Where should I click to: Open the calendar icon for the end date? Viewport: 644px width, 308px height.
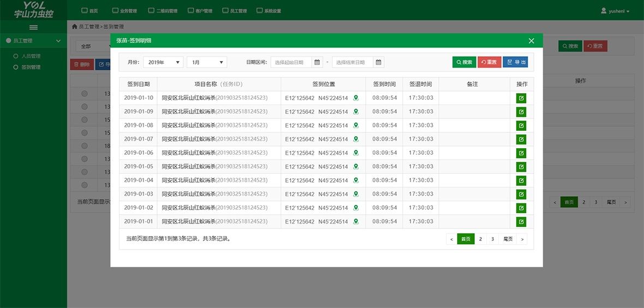tap(378, 62)
